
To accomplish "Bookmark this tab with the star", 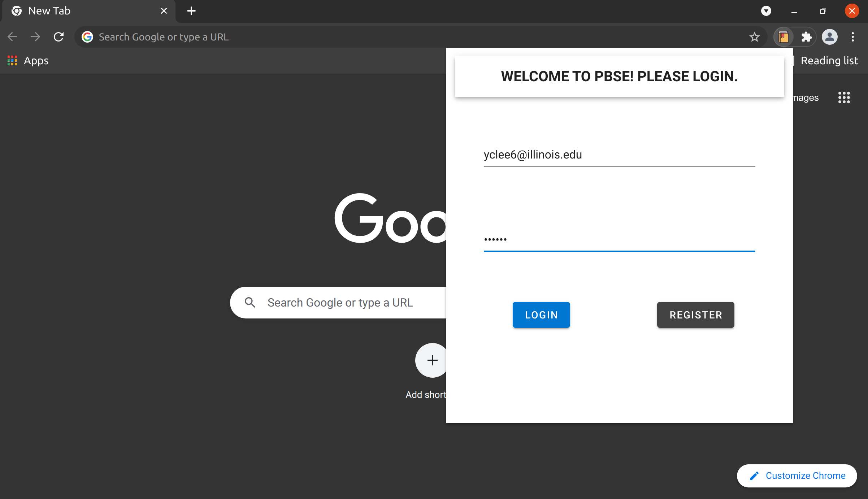I will [755, 37].
